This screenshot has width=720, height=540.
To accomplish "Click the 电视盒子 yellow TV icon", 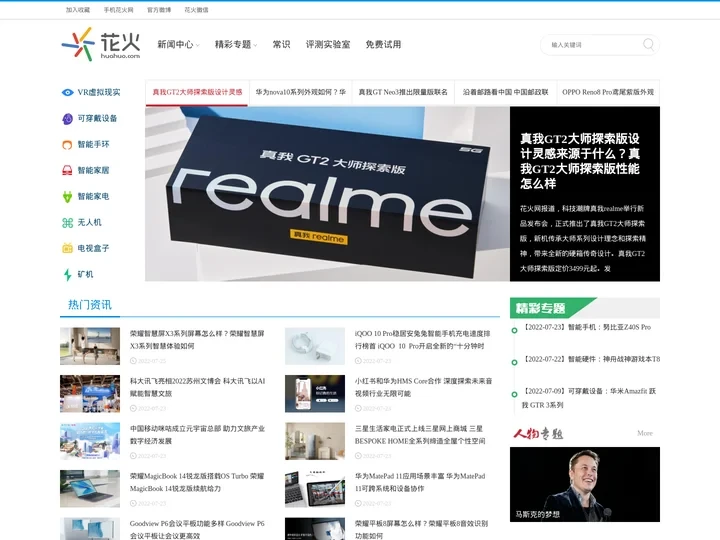I will coord(68,248).
